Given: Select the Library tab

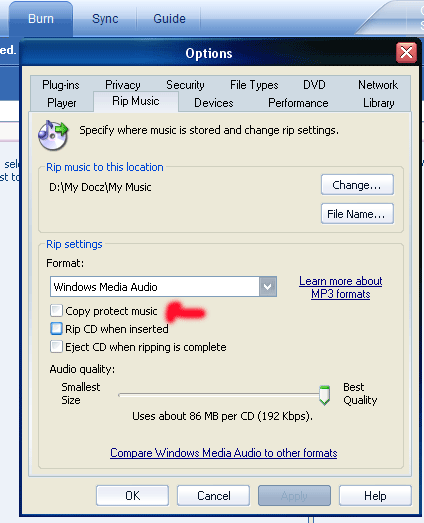Looking at the screenshot, I should pyautogui.click(x=379, y=103).
